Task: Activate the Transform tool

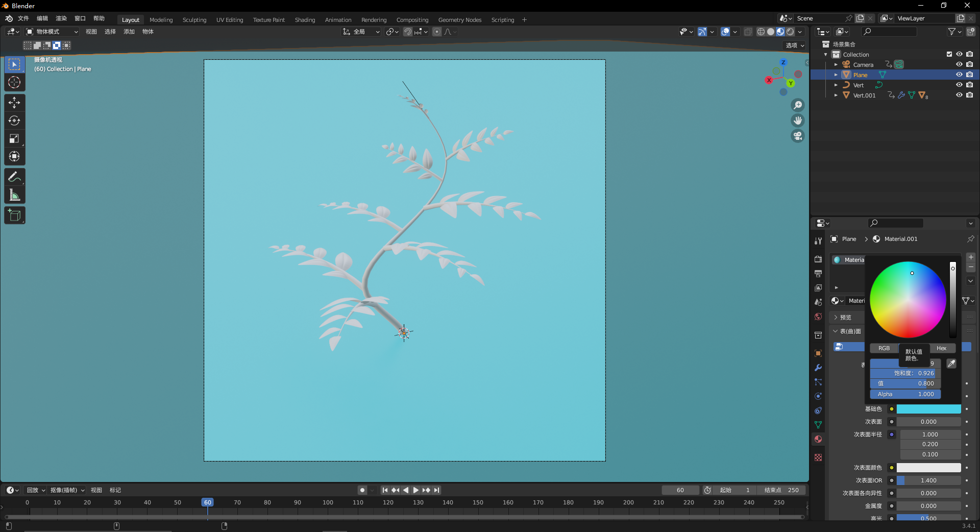Action: coord(14,156)
